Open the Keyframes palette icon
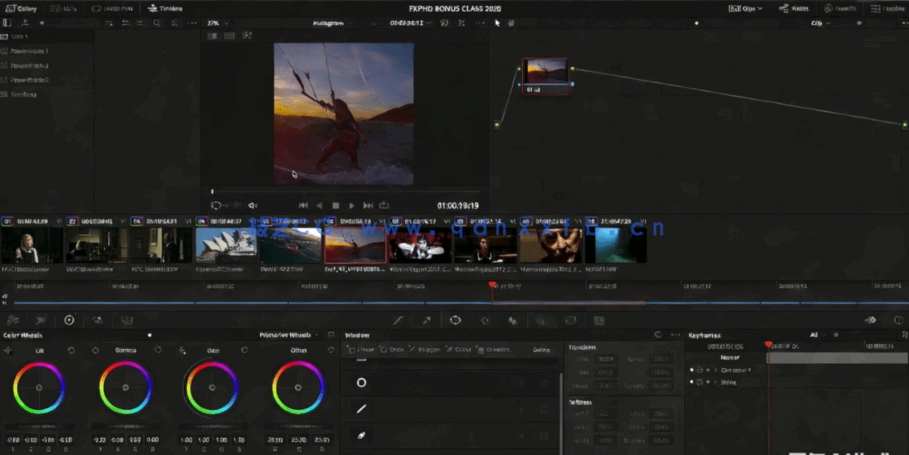The image size is (909, 455). pyautogui.click(x=870, y=320)
